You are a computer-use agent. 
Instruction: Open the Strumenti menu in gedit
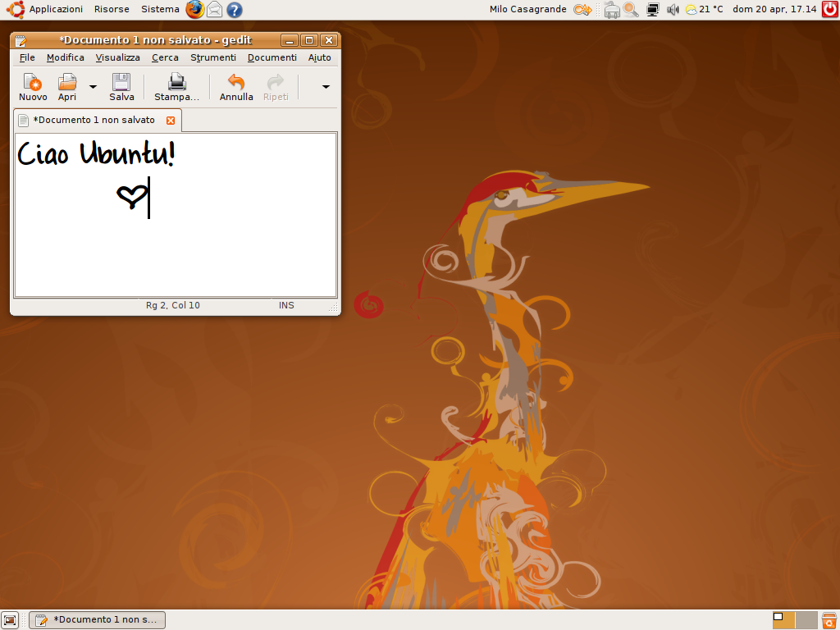tap(212, 57)
